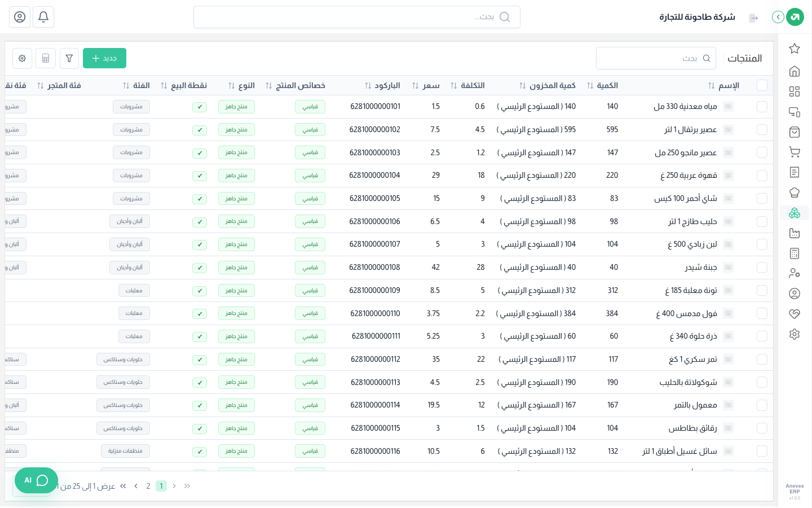Select the checkbox for مياه معدنية 330 مل
Screen dimensions: 812x508
pyautogui.click(x=762, y=107)
